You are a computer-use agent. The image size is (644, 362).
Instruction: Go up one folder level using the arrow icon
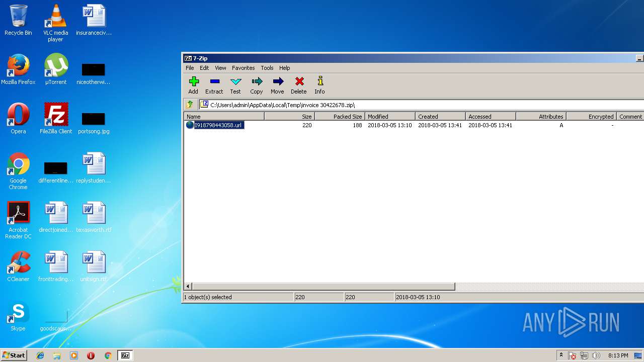(190, 105)
